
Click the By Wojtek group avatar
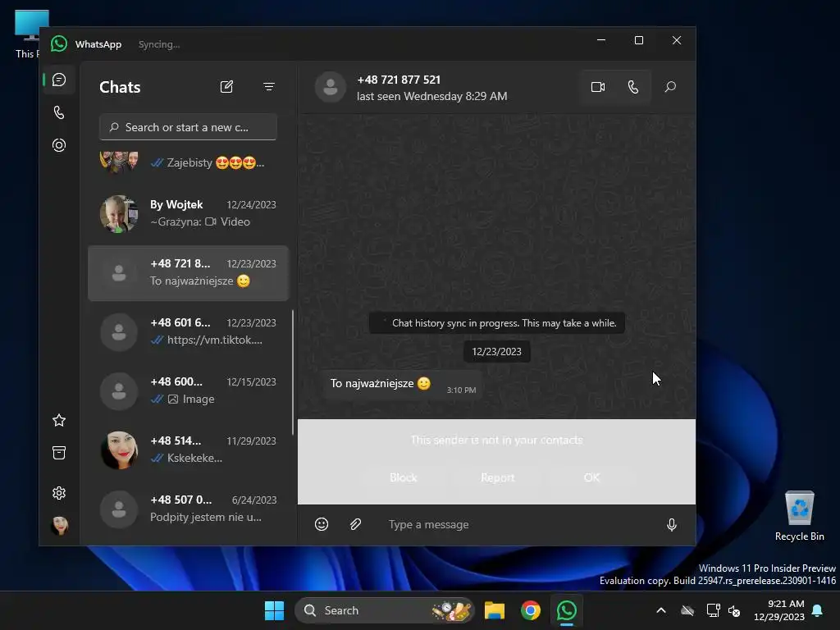[119, 214]
